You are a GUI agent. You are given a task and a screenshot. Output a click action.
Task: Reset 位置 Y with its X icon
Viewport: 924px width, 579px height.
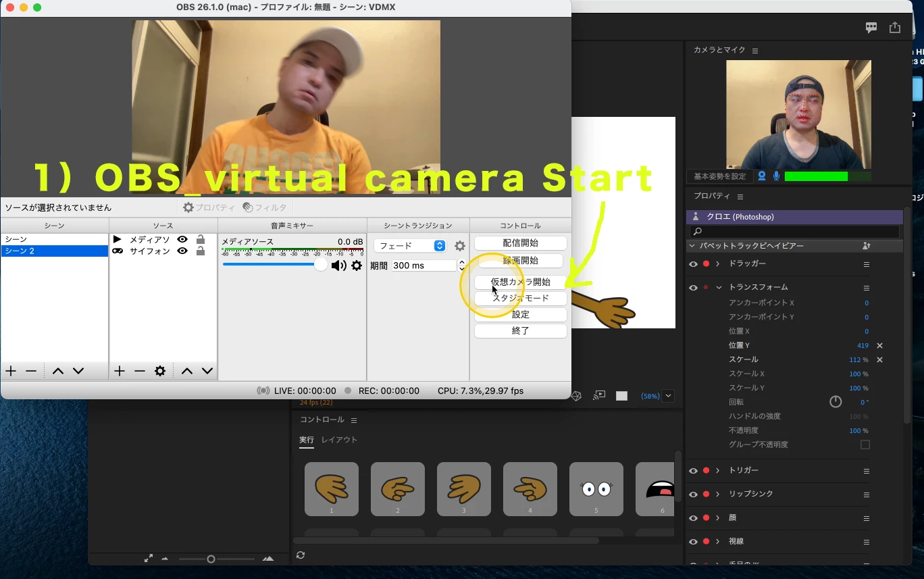coord(879,345)
